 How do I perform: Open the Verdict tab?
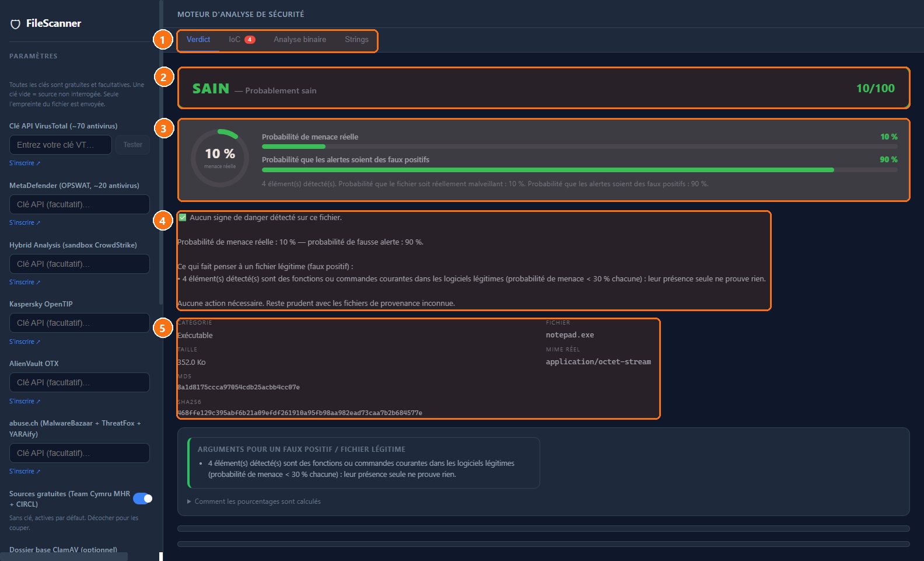pyautogui.click(x=198, y=40)
